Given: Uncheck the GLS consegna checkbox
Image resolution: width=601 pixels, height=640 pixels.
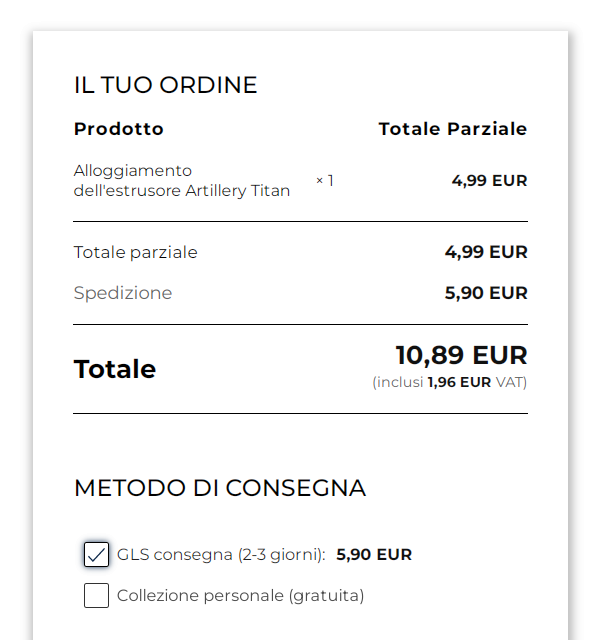Looking at the screenshot, I should [x=96, y=554].
